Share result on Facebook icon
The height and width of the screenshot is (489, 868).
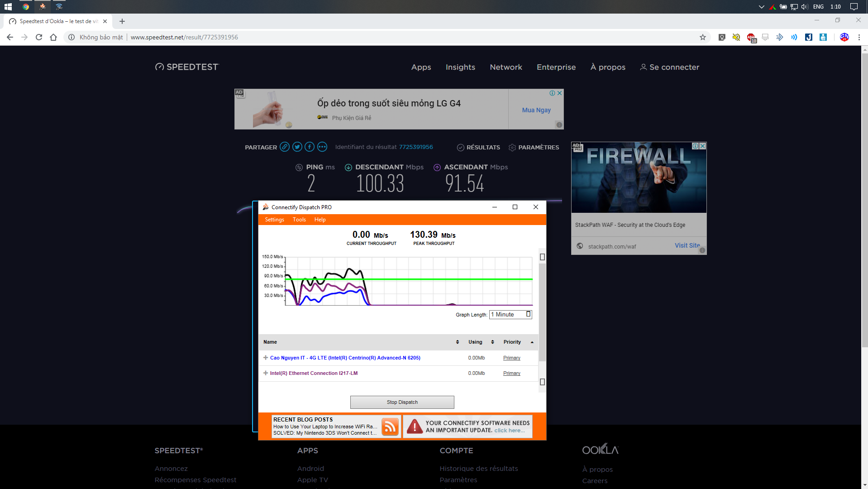pos(310,147)
